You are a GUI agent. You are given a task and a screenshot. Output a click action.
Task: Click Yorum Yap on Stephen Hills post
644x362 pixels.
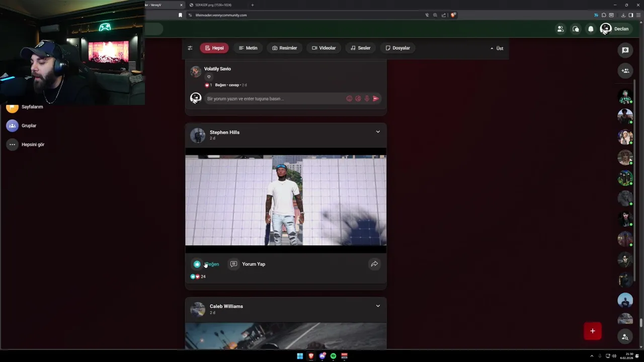point(248,264)
